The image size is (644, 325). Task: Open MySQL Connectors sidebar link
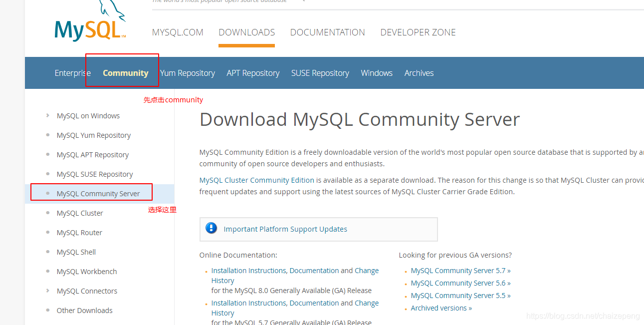click(87, 291)
